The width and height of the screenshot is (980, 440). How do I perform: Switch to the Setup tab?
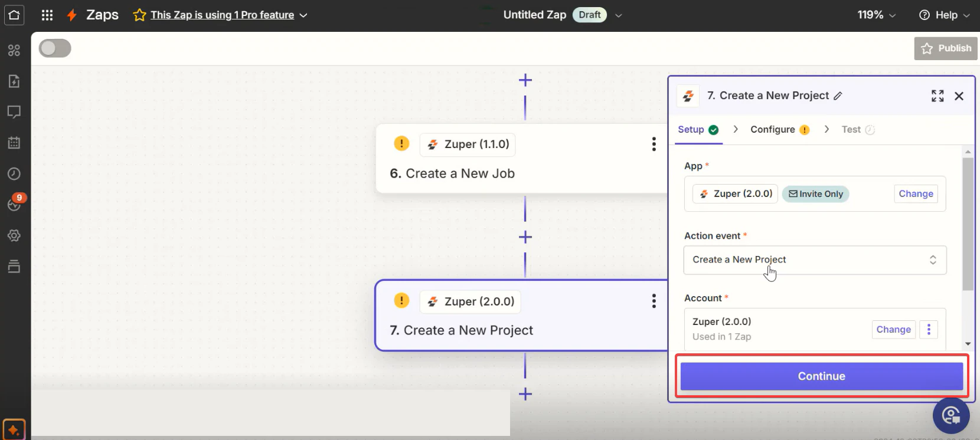coord(698,130)
